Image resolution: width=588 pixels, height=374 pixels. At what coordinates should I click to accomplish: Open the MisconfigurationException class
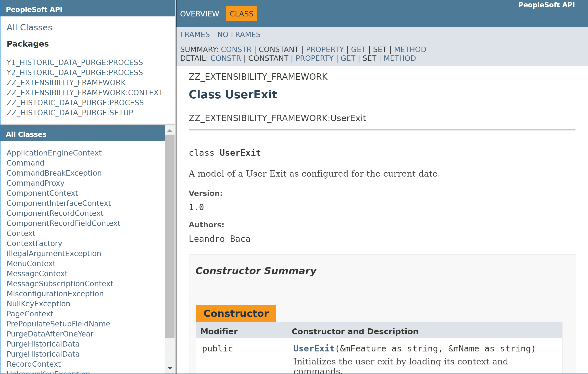[55, 294]
